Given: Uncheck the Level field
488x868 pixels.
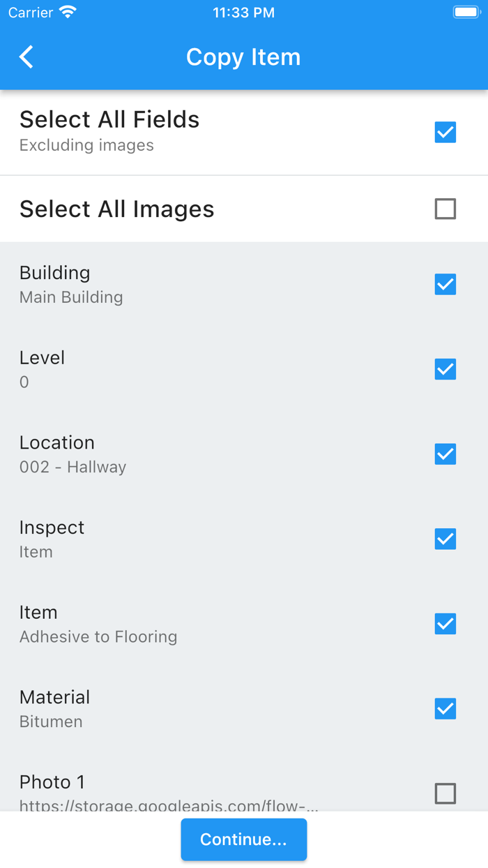Looking at the screenshot, I should 445,369.
